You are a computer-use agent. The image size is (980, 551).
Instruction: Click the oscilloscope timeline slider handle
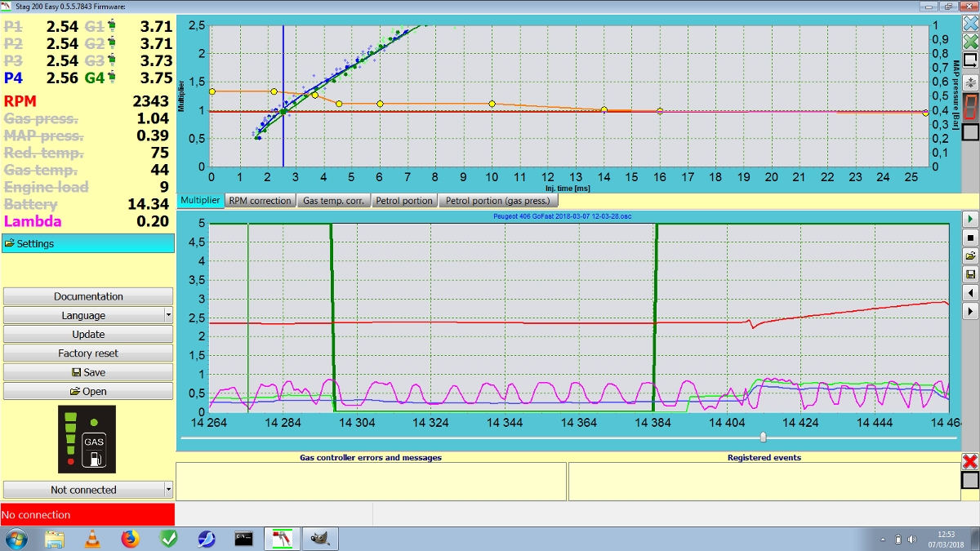[x=763, y=437]
